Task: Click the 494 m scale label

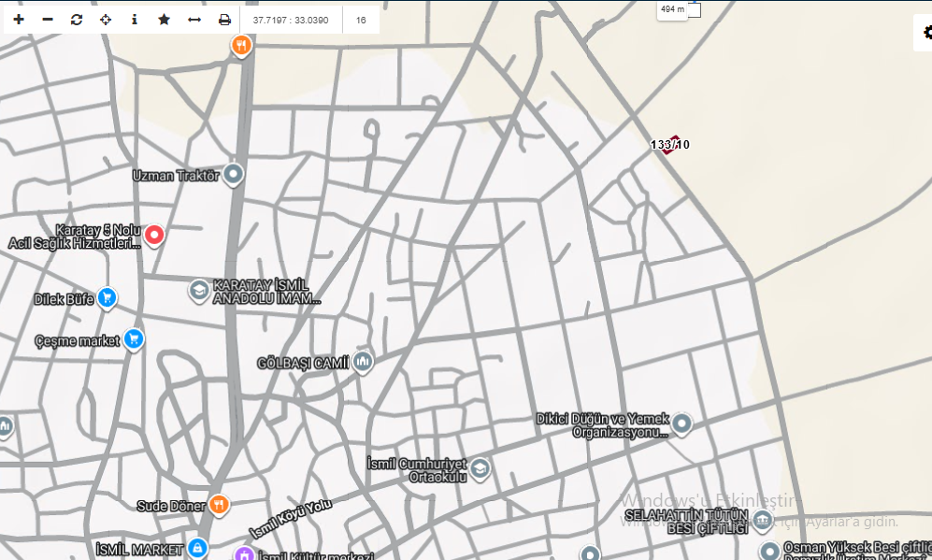Action: tap(672, 9)
